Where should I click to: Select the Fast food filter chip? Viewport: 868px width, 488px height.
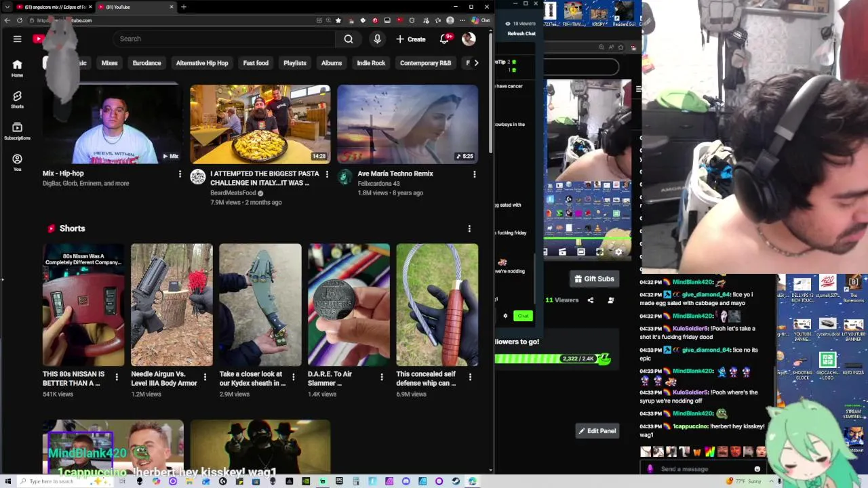(256, 63)
